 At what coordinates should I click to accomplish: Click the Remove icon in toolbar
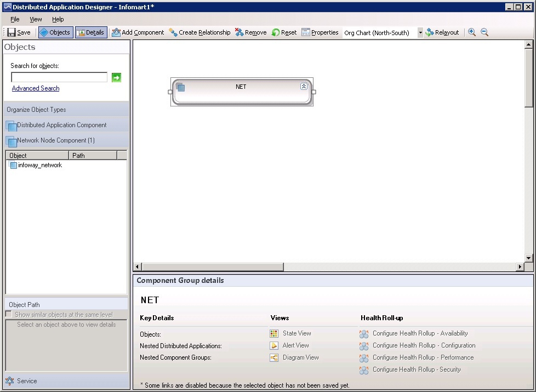click(x=240, y=32)
